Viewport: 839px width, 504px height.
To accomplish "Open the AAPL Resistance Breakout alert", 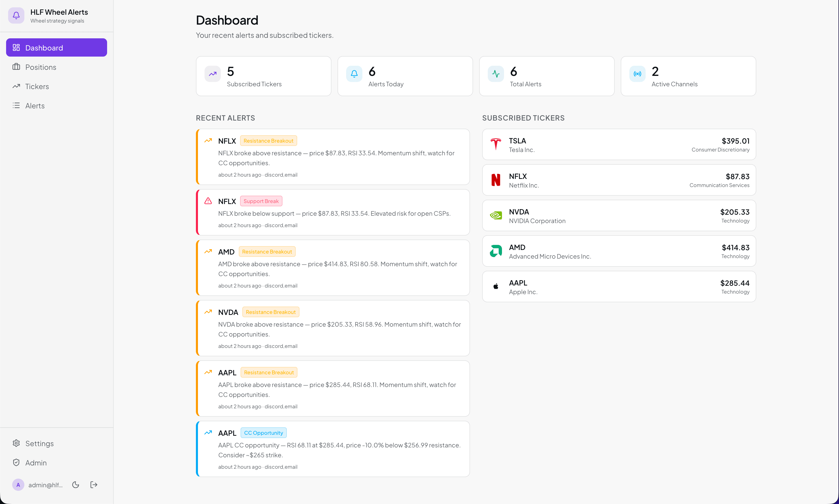I will click(333, 389).
